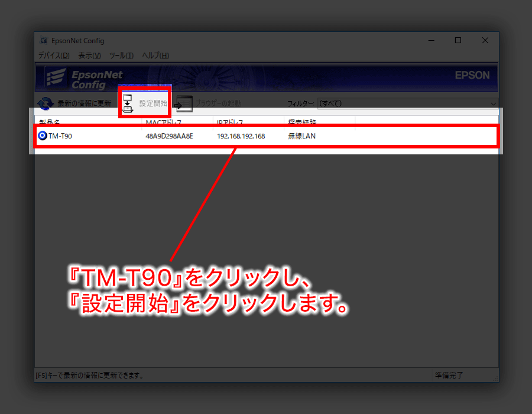Image resolution: width=532 pixels, height=414 pixels.
Task: Select the TM-T90 printer status icon
Action: 43,136
